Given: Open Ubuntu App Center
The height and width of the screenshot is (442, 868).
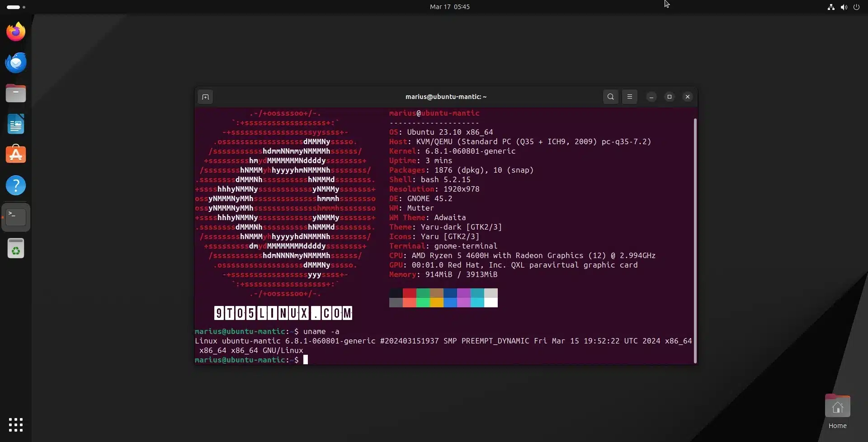Looking at the screenshot, I should (16, 155).
